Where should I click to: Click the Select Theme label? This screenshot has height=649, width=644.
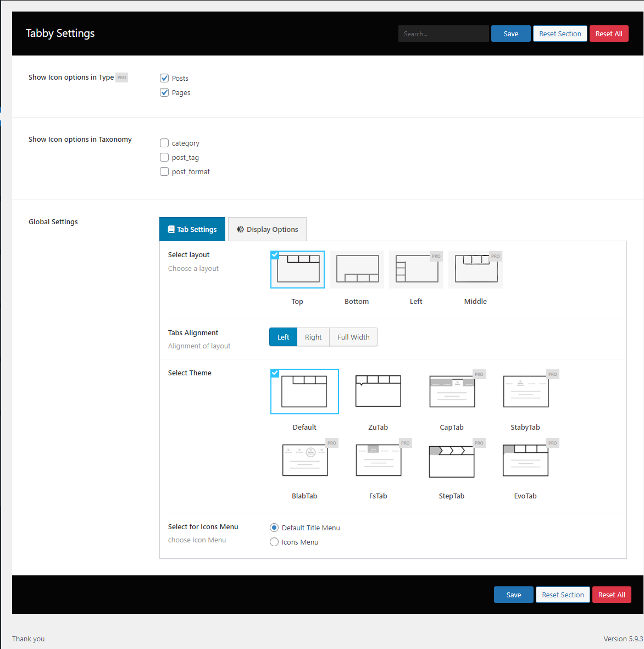(x=190, y=373)
